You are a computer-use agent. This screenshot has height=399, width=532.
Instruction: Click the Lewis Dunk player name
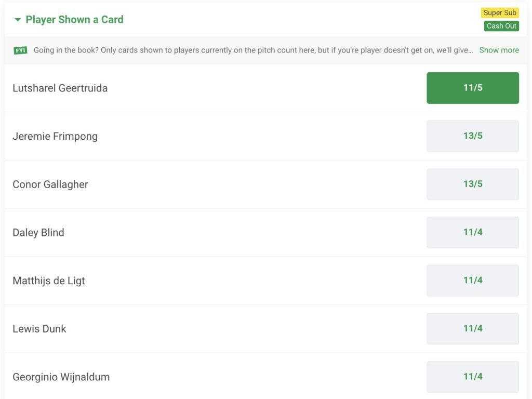click(x=39, y=329)
